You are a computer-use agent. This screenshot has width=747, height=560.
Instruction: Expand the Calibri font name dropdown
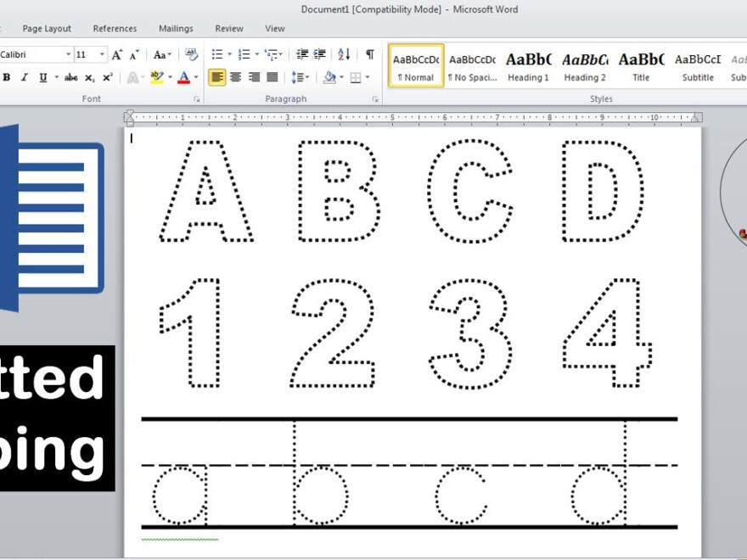coord(69,55)
